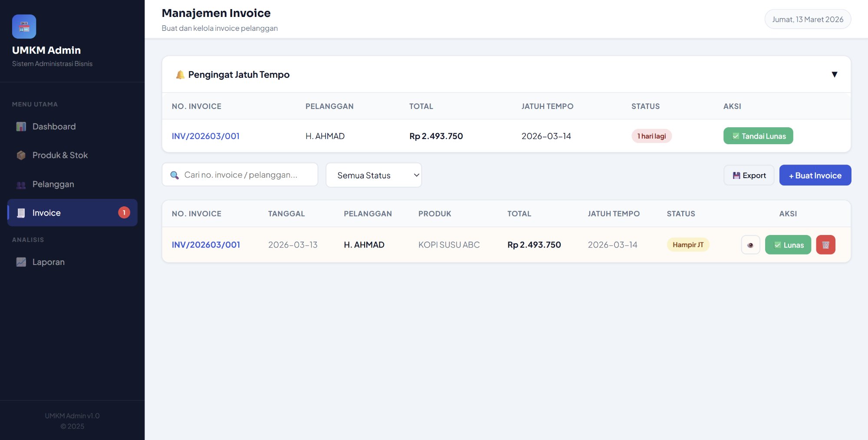Click the magnifier icon in search box
Screen dimensions: 868x440
175,175
